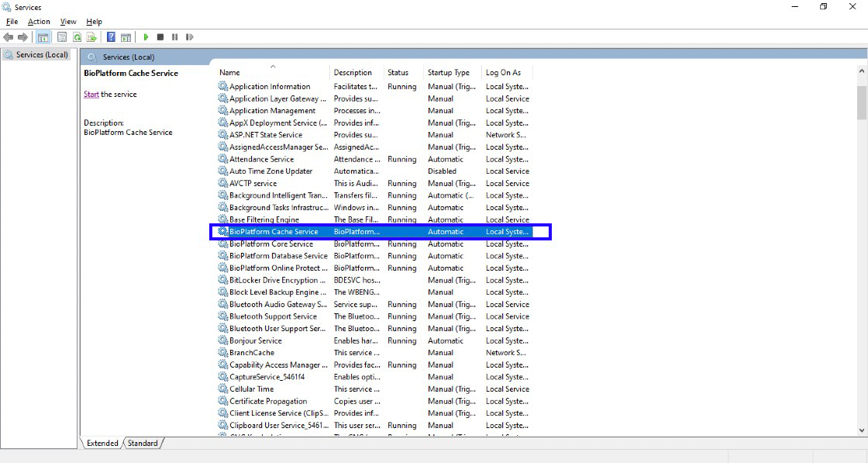Click the Start the service link
This screenshot has width=868, height=463.
tap(91, 94)
